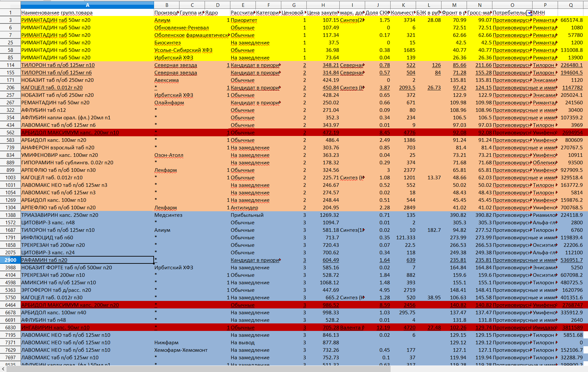Select row 2900 via row header
Image resolution: width=588 pixels, height=372 pixels.
click(x=10, y=260)
